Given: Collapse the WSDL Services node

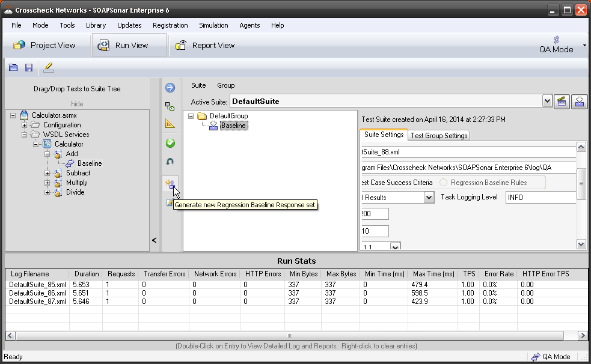Looking at the screenshot, I should tap(24, 135).
